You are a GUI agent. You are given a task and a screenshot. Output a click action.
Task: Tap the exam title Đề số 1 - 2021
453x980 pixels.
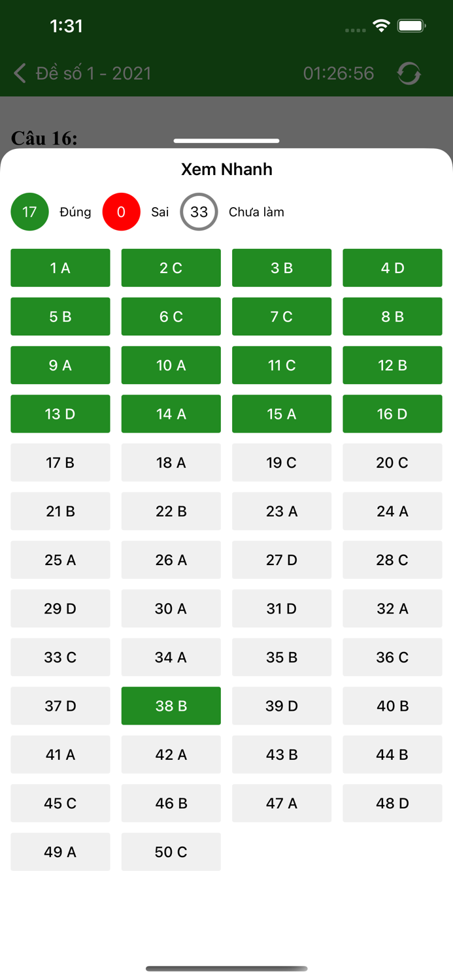93,73
